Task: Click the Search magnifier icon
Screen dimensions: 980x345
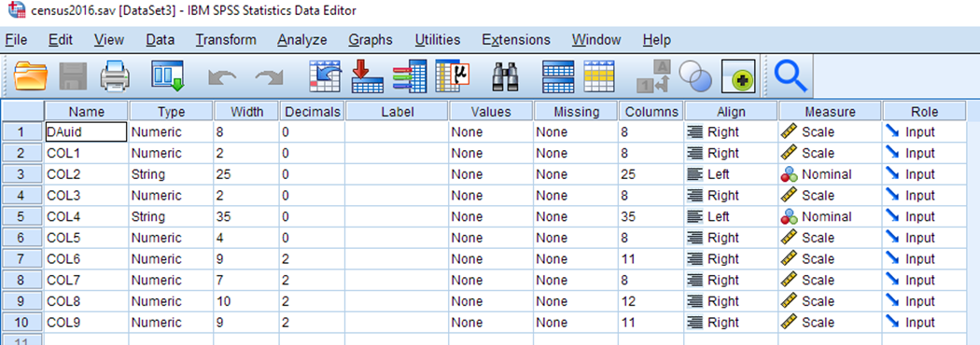Action: pos(790,76)
